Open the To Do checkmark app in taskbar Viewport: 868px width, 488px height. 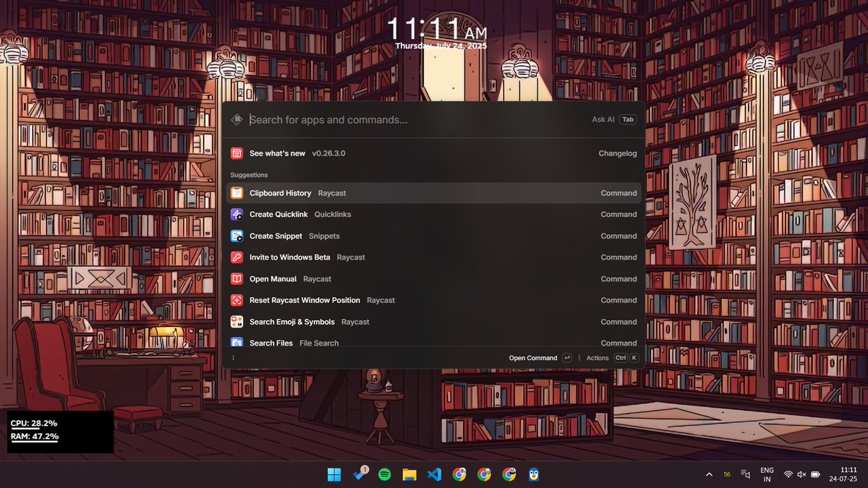(359, 474)
